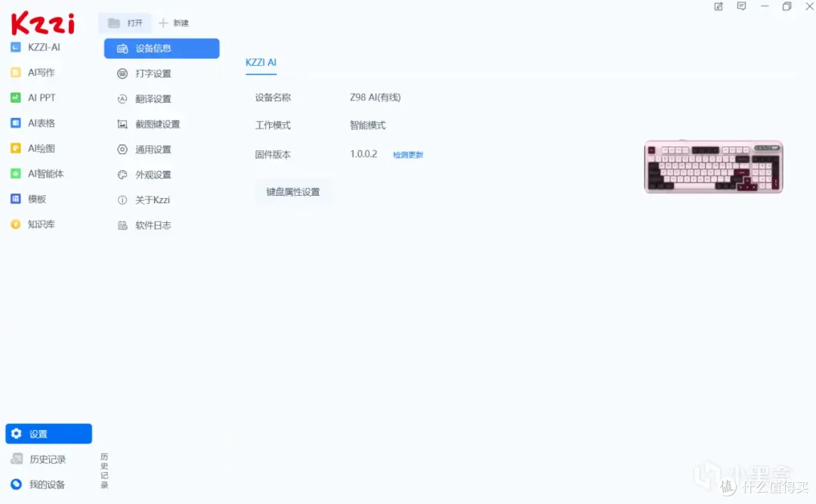Open 键盘属性设置 keyboard properties
The image size is (816, 504).
293,191
